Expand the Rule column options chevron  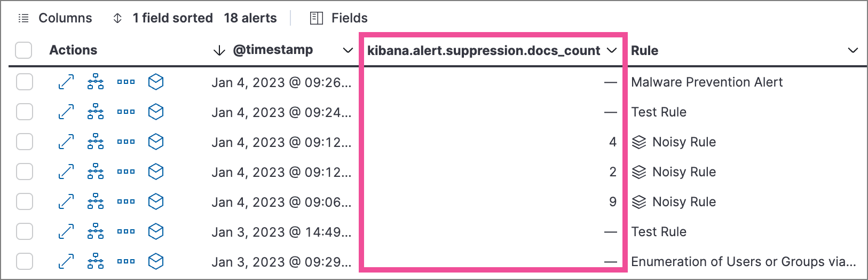pyautogui.click(x=853, y=50)
